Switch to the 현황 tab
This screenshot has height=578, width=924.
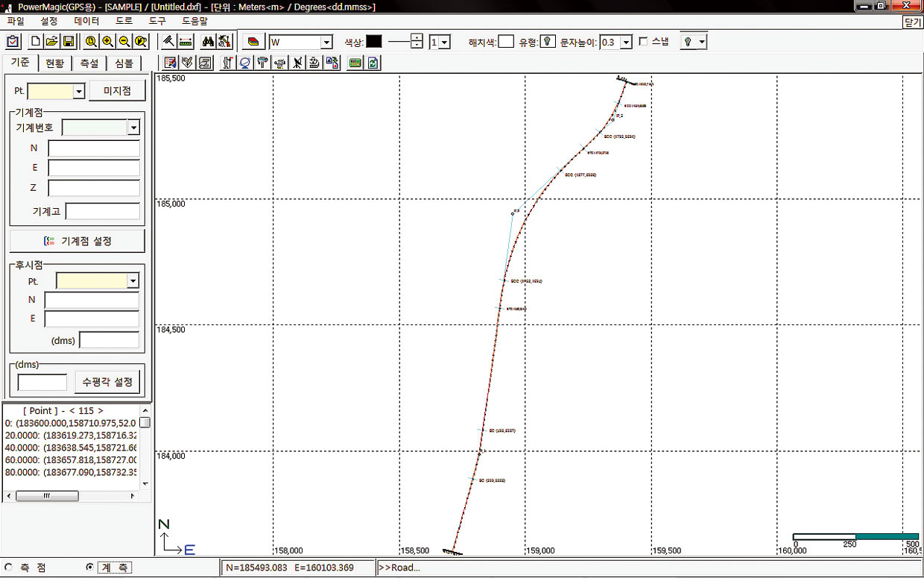point(54,63)
